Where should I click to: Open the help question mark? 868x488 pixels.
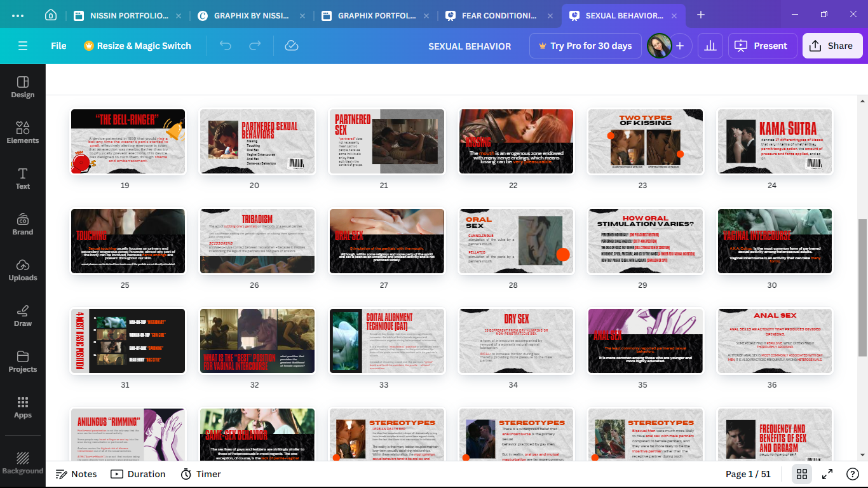pos(853,474)
